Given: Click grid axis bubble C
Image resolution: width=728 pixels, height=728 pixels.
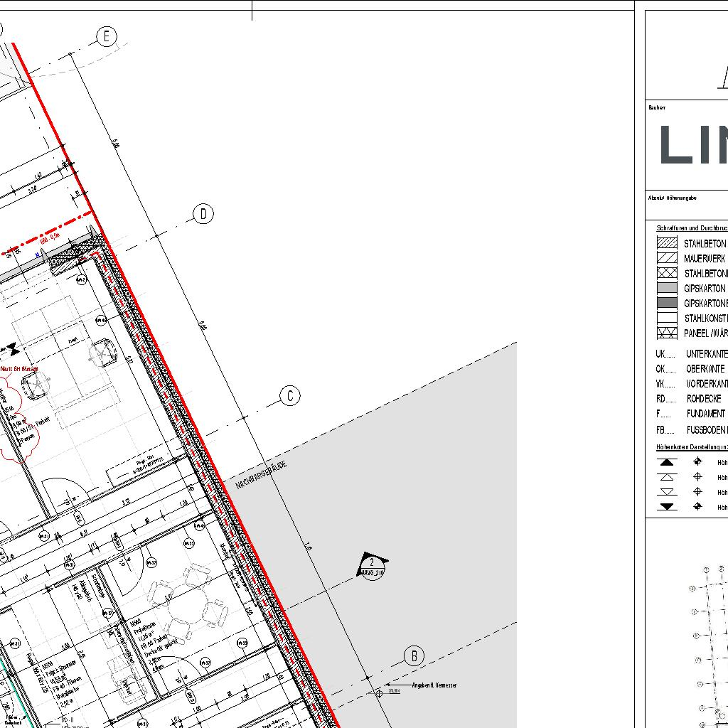Looking at the screenshot, I should 290,396.
